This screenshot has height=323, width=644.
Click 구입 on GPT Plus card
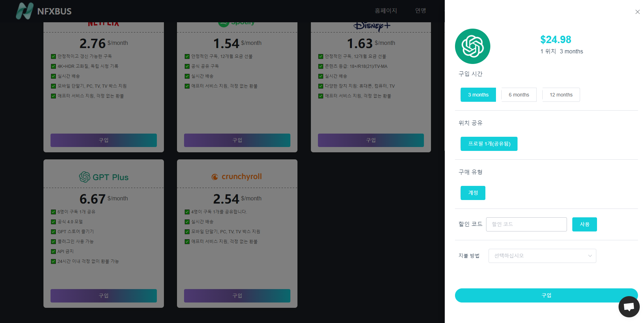click(x=104, y=296)
